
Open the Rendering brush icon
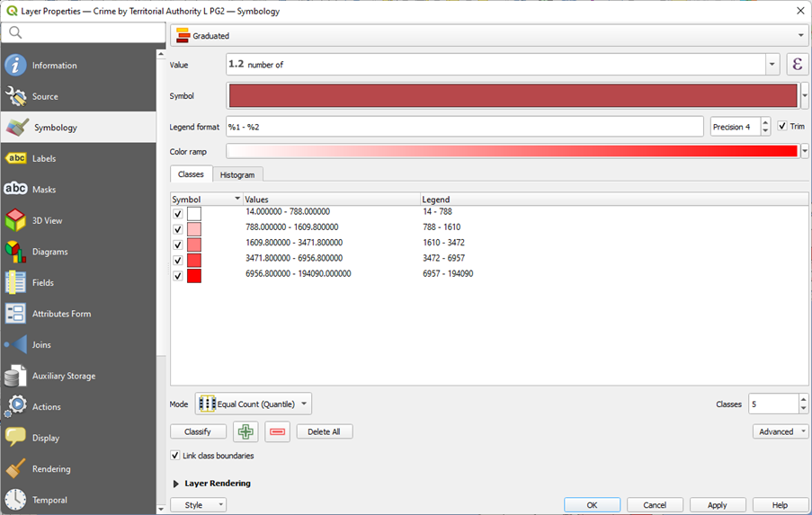tap(15, 468)
